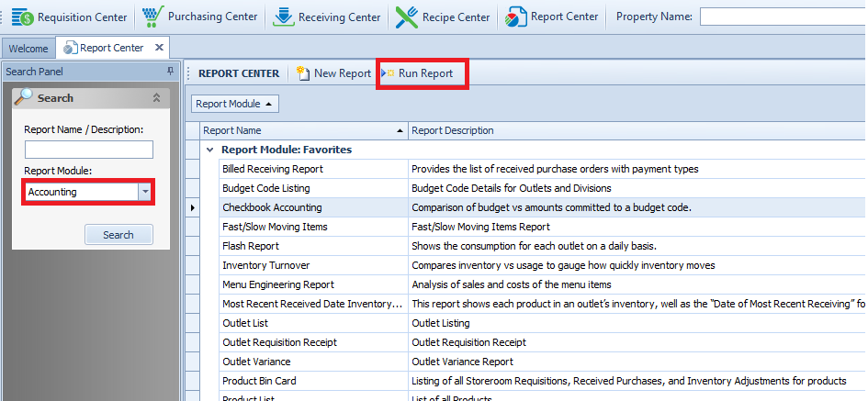This screenshot has height=401, width=868.
Task: Sort by the Report Name column header
Action: tap(303, 130)
